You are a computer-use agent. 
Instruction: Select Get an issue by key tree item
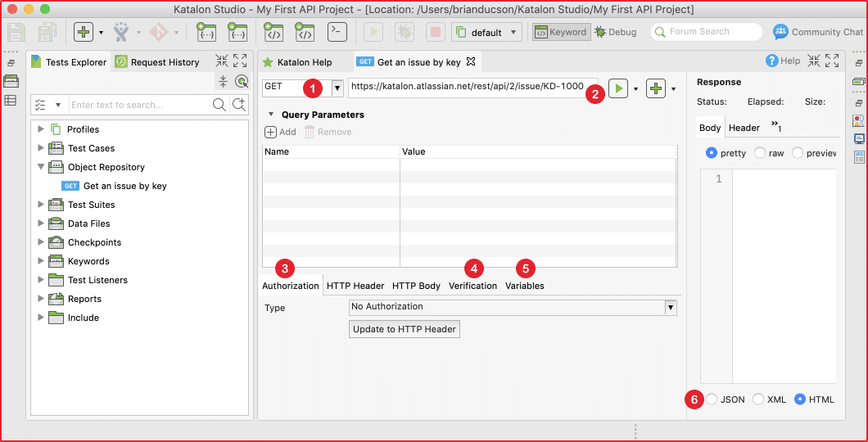pos(114,186)
